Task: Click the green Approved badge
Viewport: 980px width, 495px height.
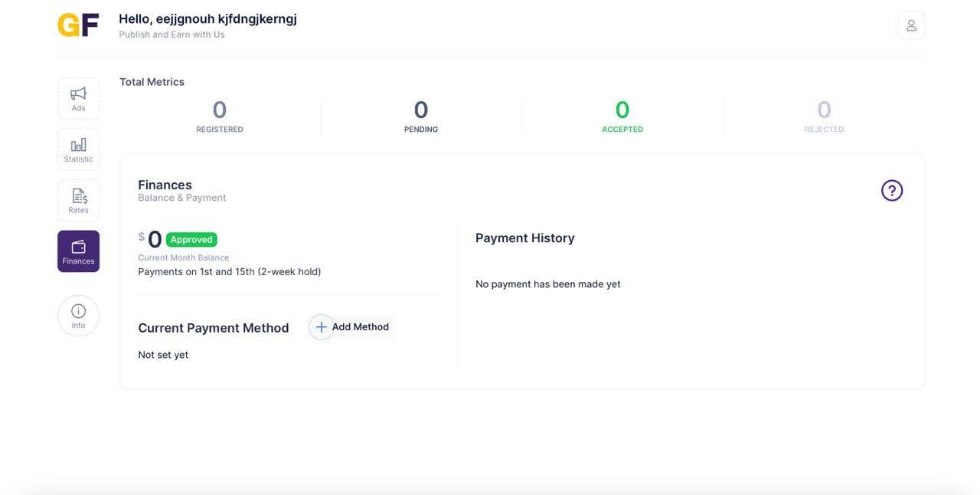Action: tap(191, 240)
